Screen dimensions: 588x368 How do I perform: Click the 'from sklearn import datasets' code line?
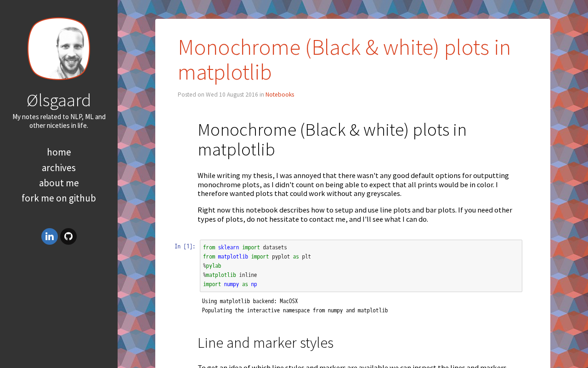coord(245,247)
